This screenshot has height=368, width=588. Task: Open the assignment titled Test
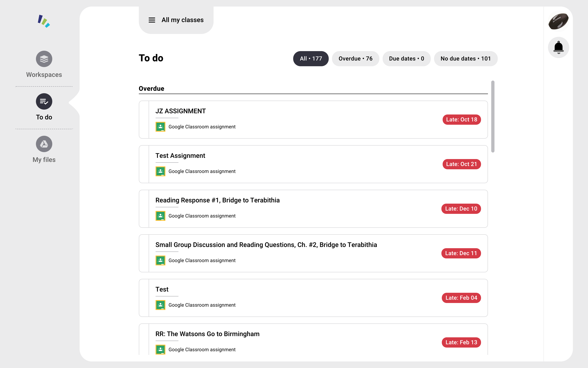162,289
